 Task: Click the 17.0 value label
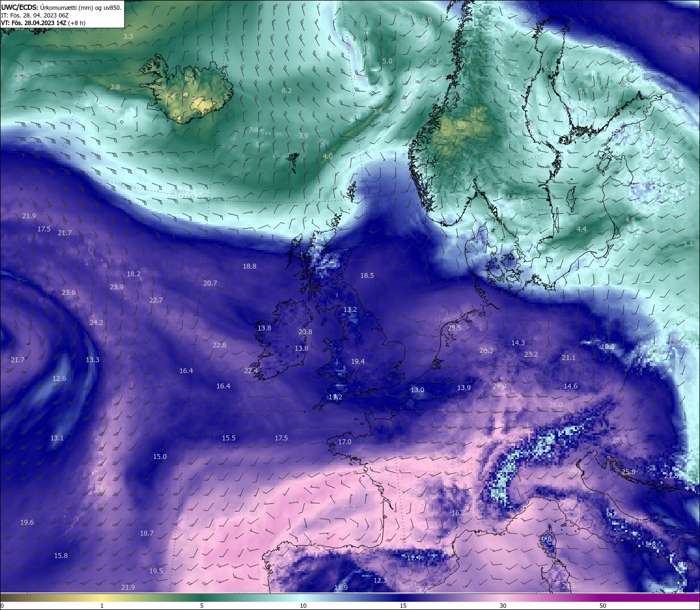(345, 442)
